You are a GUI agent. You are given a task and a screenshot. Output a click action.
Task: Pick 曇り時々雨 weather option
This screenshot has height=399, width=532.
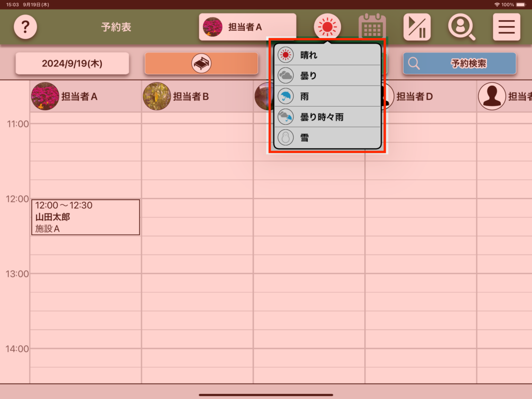tap(327, 117)
